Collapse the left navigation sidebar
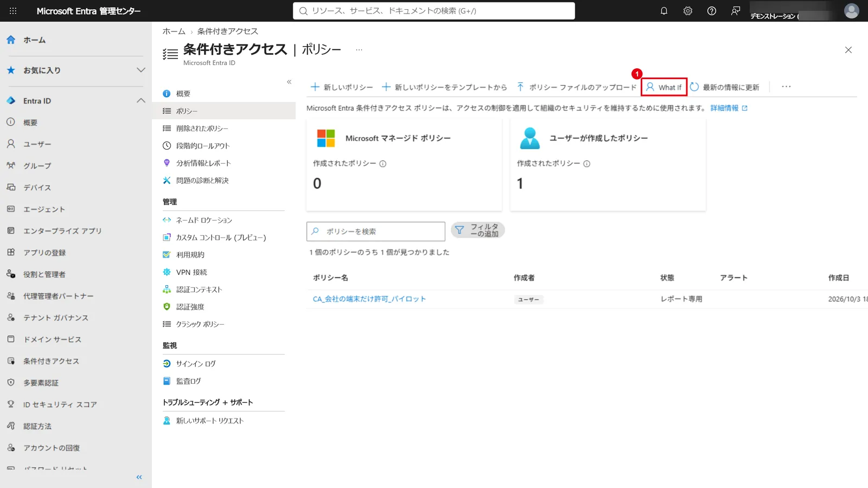This screenshot has height=488, width=868. pos(139,477)
